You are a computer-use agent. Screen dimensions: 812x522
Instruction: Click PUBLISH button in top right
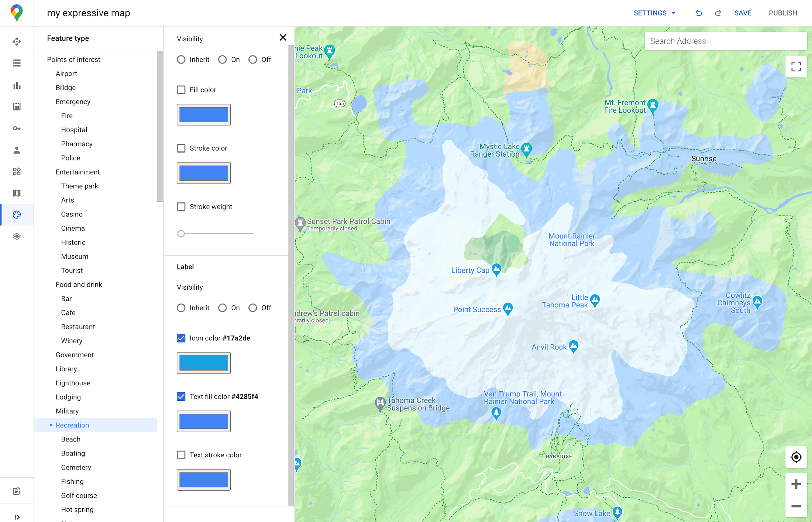(x=782, y=13)
